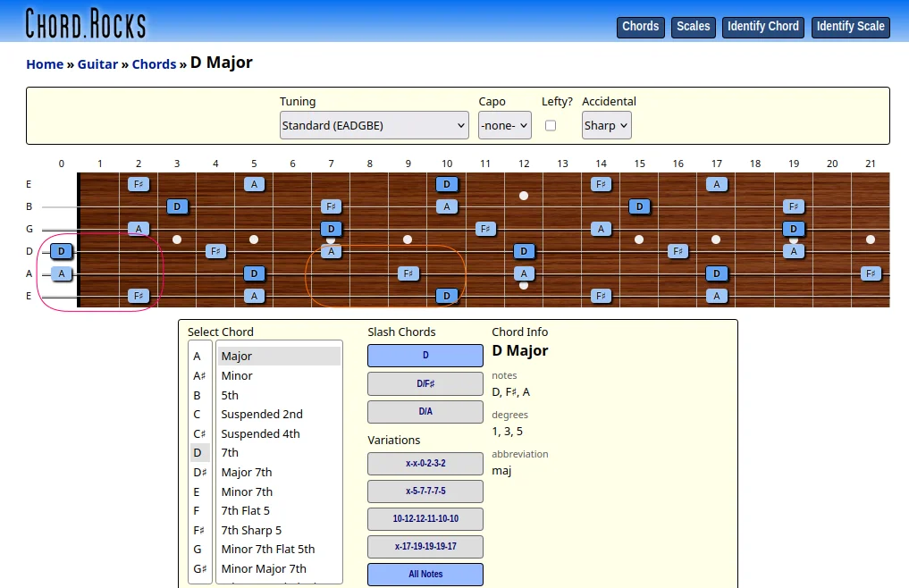
Task: Show variation 10-12-12-11-10-10
Action: pos(425,519)
